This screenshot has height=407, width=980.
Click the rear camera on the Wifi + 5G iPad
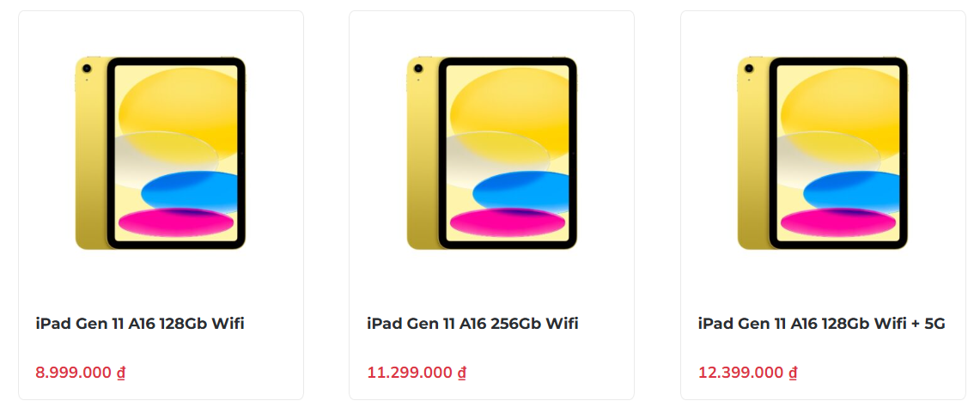point(748,68)
